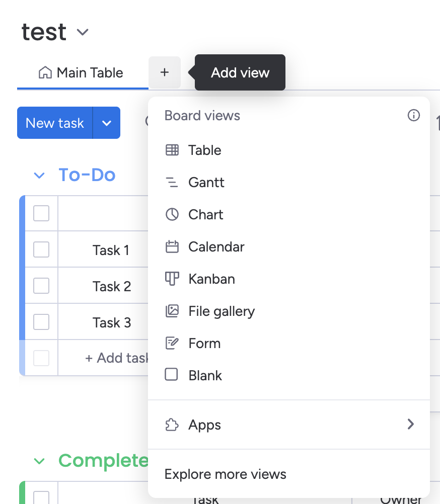Viewport: 440px width, 504px height.
Task: Check the Task 1 row checkbox
Action: pyautogui.click(x=41, y=249)
